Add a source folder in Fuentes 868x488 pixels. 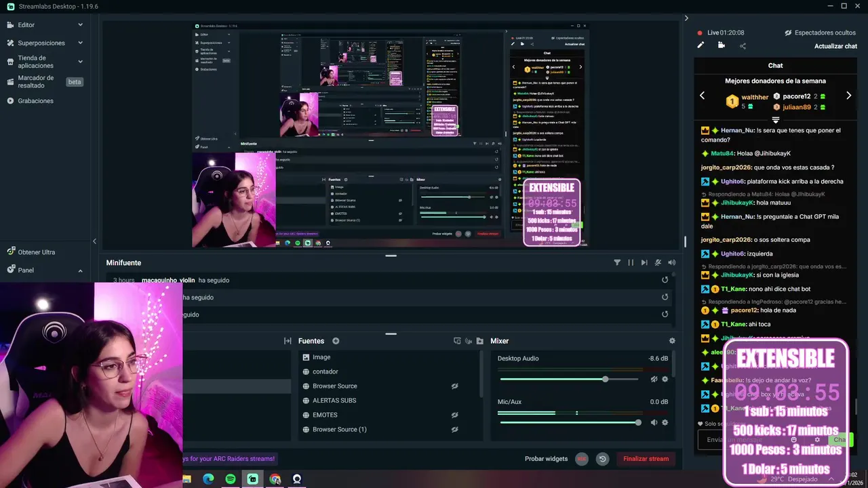480,341
